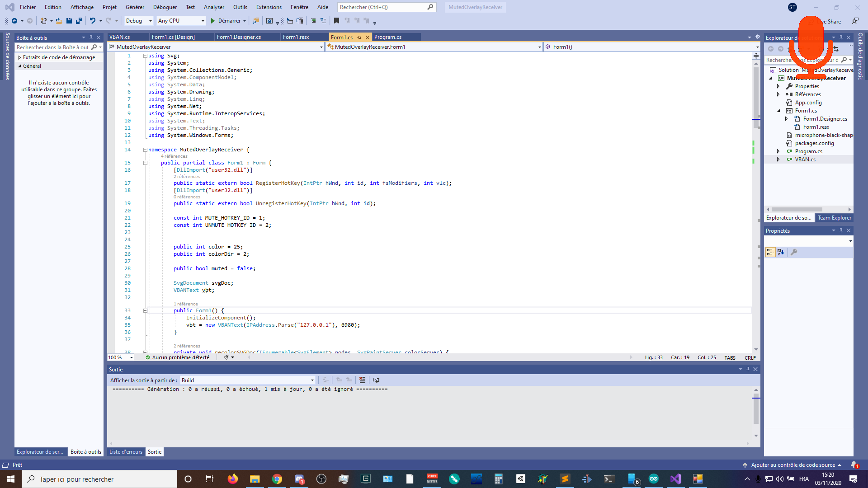Select App.config in the solution explorer
This screenshot has height=488, width=868.
[x=808, y=103]
